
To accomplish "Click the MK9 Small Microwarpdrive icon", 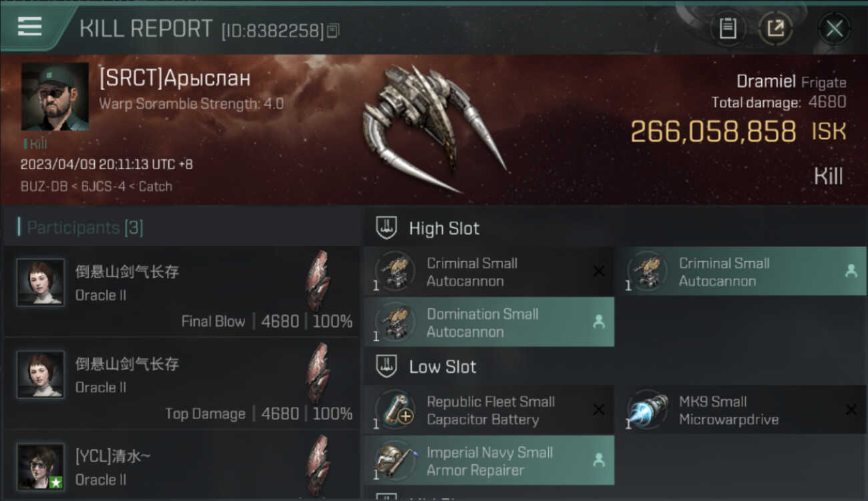I will [647, 409].
